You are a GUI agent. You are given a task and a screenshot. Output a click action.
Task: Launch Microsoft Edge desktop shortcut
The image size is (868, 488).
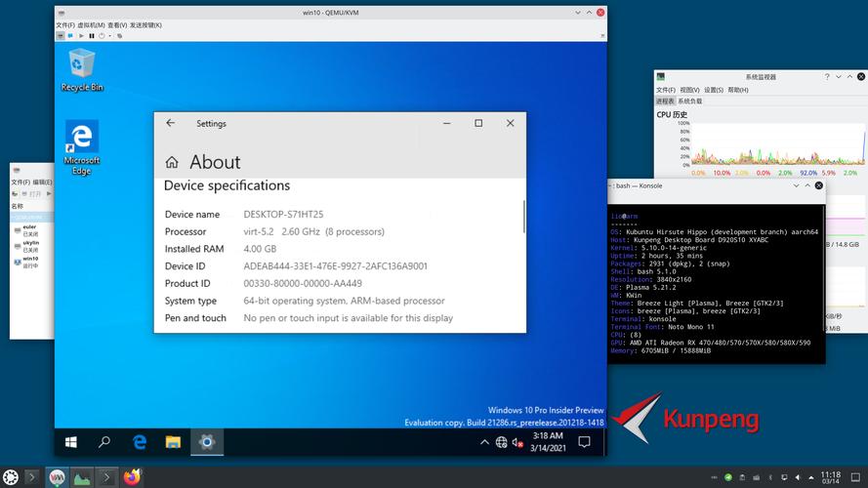(x=81, y=147)
